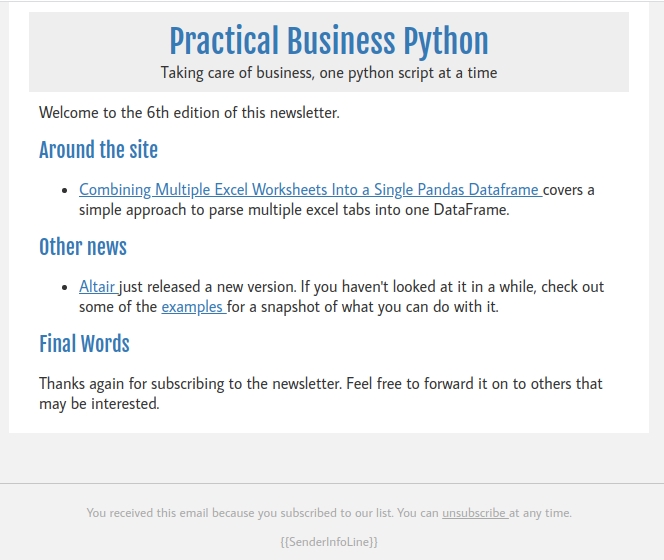Click the {{SenderInfoLine}} placeholder text
The height and width of the screenshot is (560, 664).
pos(329,542)
